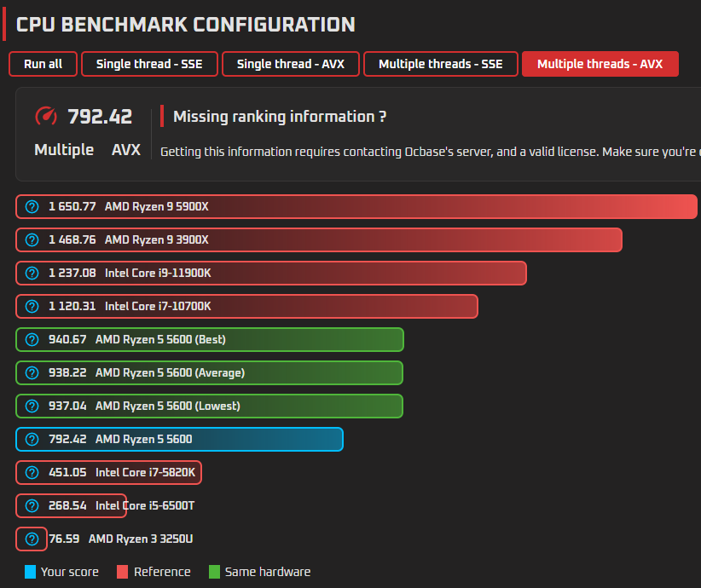Click the AMD Ryzen 5 5600 (Best) label
The image size is (701, 588).
[160, 339]
